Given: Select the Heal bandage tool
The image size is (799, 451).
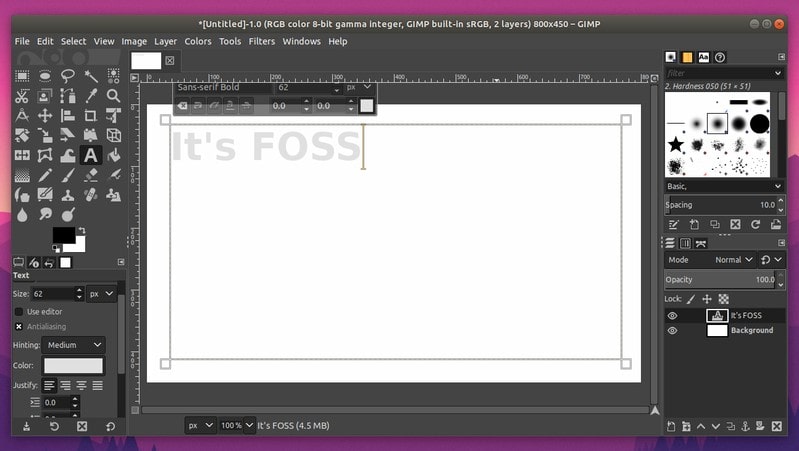Looking at the screenshot, I should 91,195.
